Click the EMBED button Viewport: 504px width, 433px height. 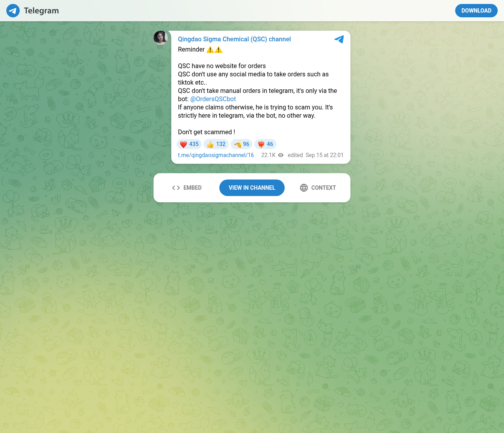(187, 188)
